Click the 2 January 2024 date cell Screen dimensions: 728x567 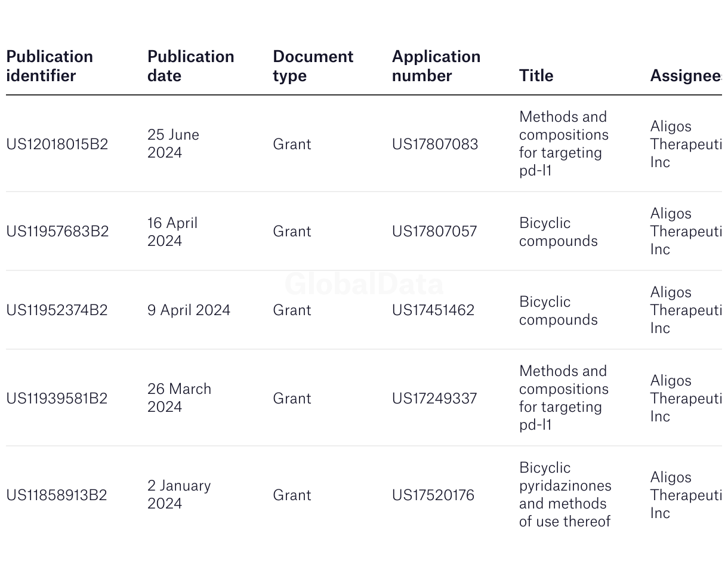coord(179,495)
